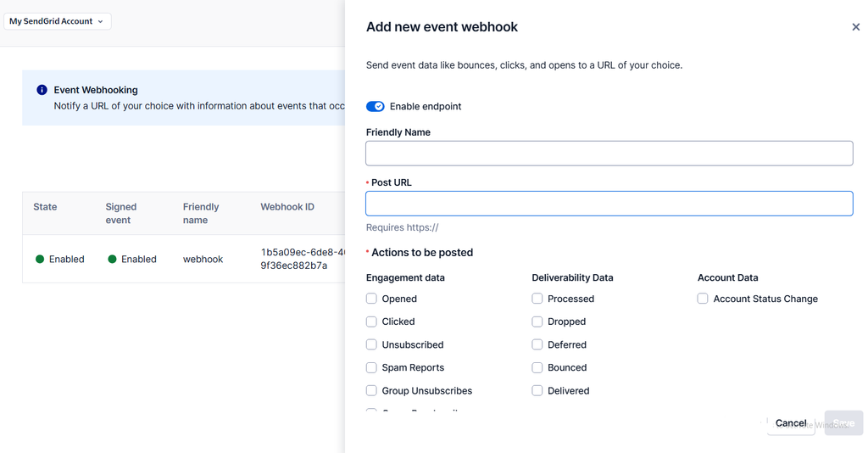This screenshot has height=453, width=868.
Task: Check the Processed checkbox
Action: [x=537, y=299]
